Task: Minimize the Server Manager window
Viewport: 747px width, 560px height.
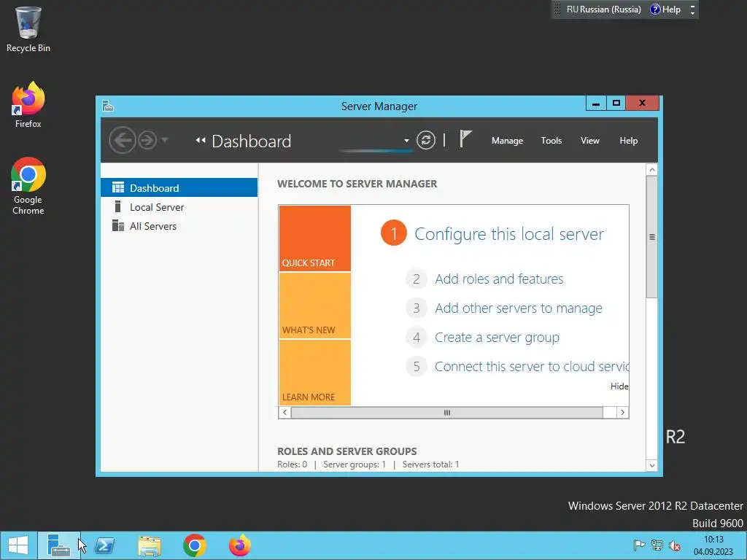Action: click(596, 103)
